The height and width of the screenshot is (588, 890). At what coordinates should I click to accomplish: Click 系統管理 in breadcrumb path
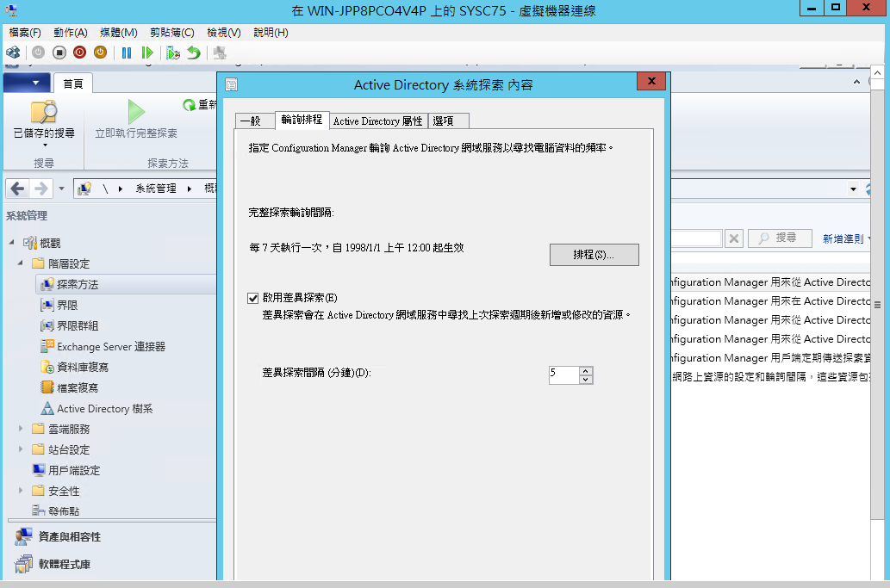(x=156, y=189)
